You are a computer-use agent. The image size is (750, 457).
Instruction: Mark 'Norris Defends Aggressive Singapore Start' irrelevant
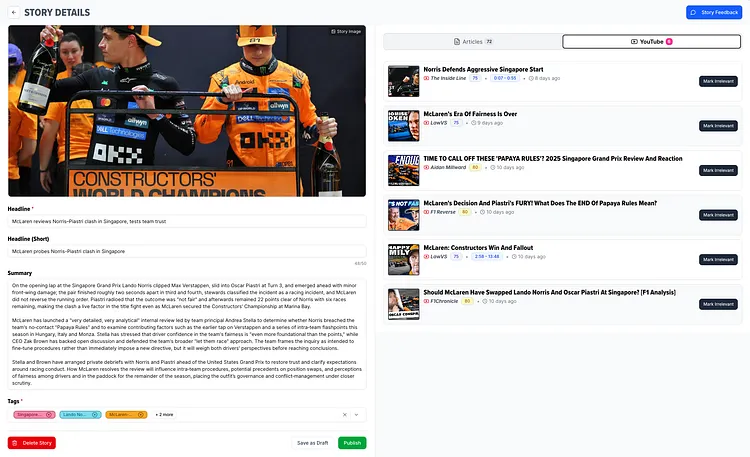(x=718, y=81)
